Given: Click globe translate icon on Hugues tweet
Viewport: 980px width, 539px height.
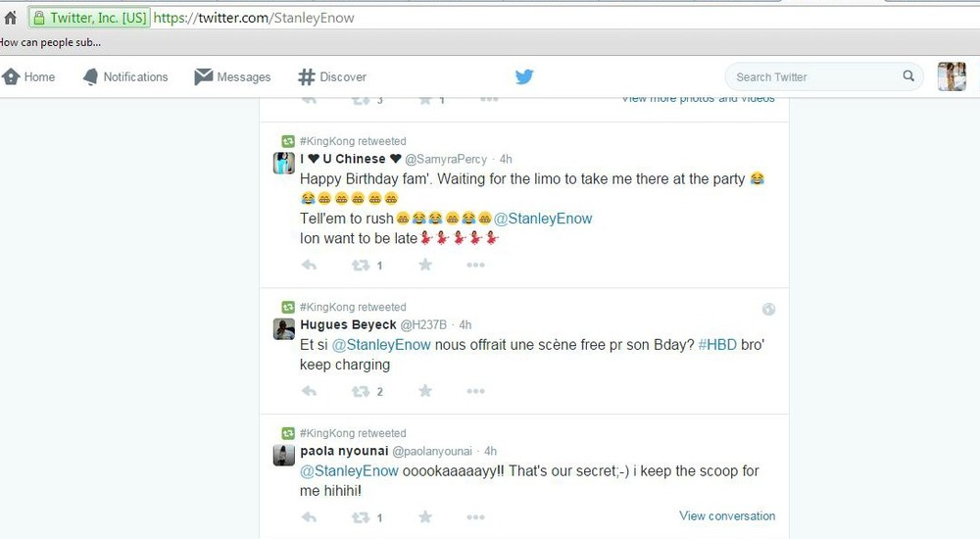Looking at the screenshot, I should [x=768, y=309].
